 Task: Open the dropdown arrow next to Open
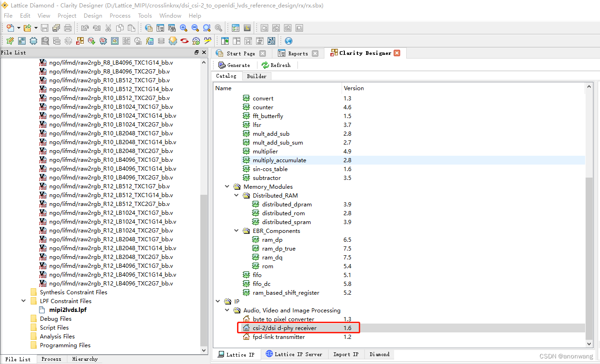(36, 28)
